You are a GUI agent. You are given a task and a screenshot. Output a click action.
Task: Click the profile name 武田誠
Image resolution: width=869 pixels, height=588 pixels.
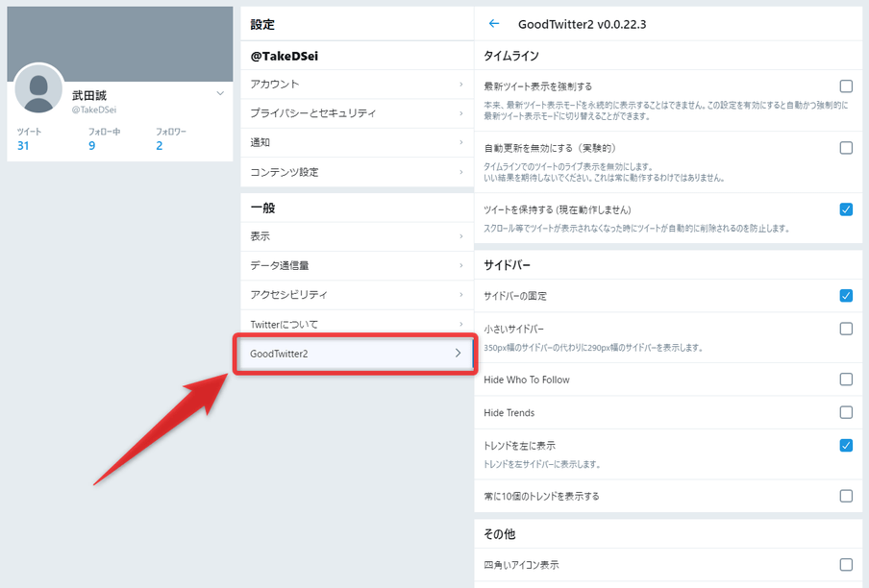pyautogui.click(x=89, y=95)
